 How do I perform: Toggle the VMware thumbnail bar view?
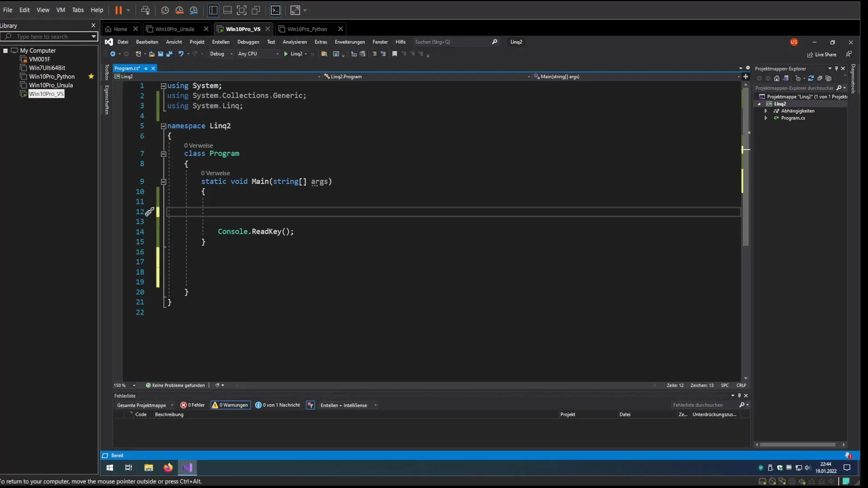(x=227, y=10)
